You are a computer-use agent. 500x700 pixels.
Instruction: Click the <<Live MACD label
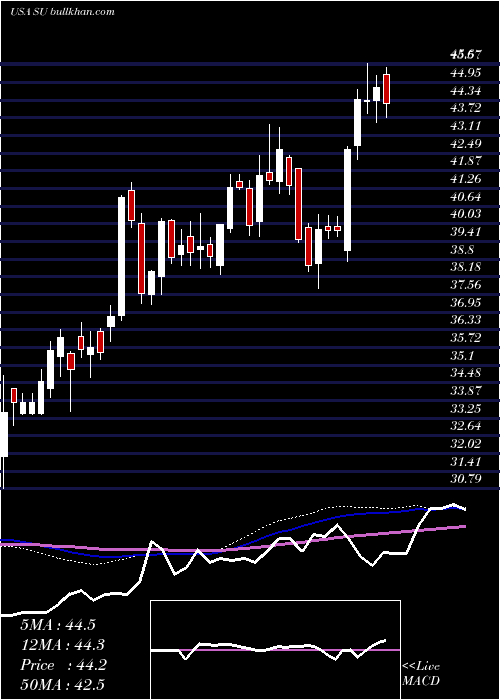click(x=421, y=674)
